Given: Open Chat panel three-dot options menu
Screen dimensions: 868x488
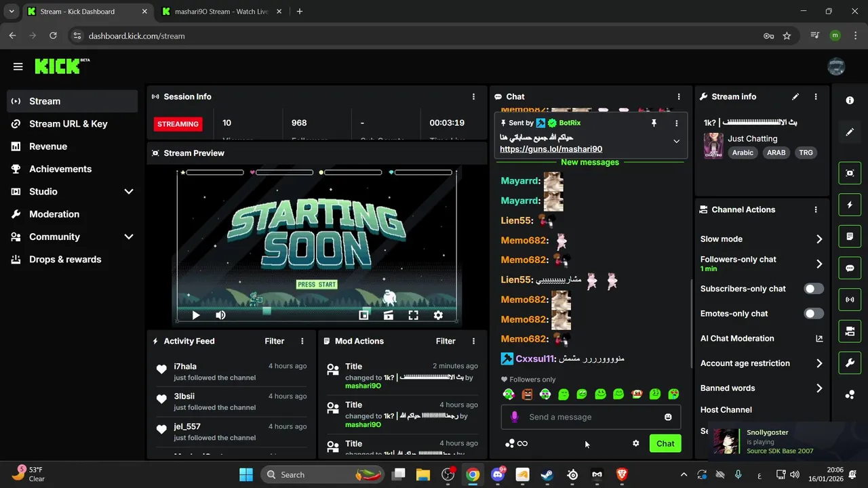Looking at the screenshot, I should pos(679,97).
